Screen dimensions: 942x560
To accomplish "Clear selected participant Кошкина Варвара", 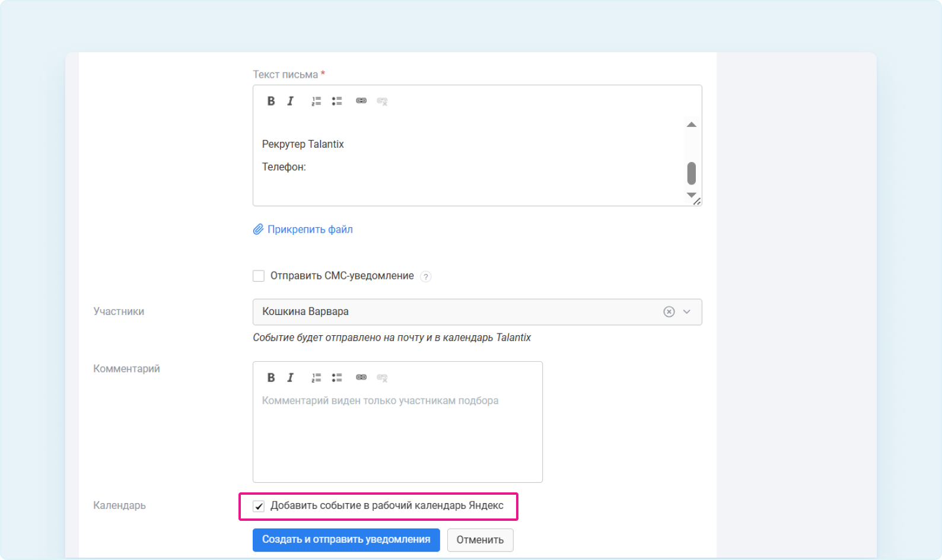I will [669, 312].
